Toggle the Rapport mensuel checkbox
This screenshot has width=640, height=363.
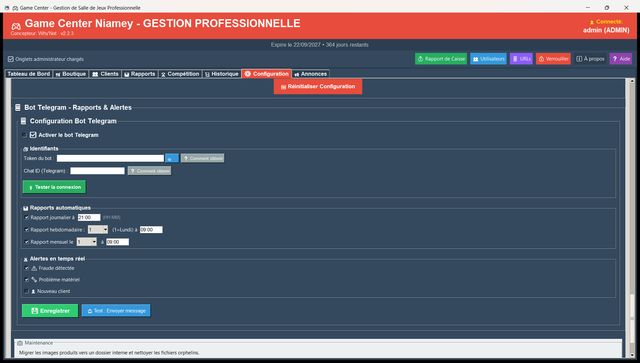pyautogui.click(x=27, y=242)
